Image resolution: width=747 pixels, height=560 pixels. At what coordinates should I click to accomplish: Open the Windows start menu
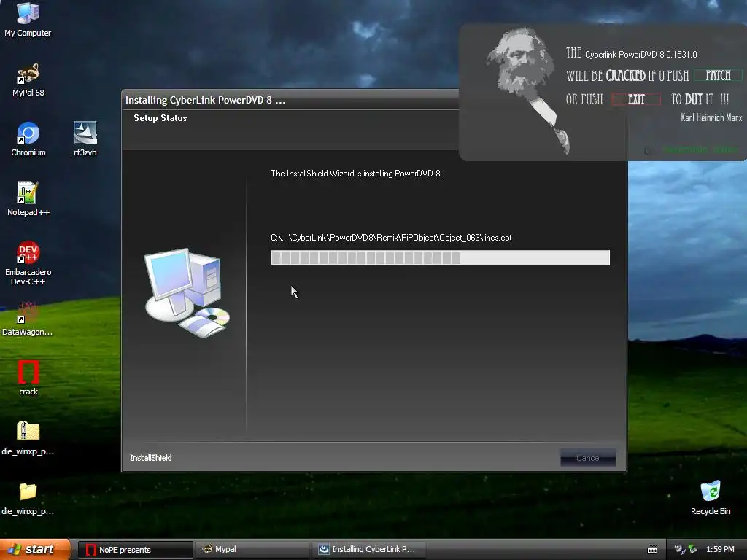(36, 550)
